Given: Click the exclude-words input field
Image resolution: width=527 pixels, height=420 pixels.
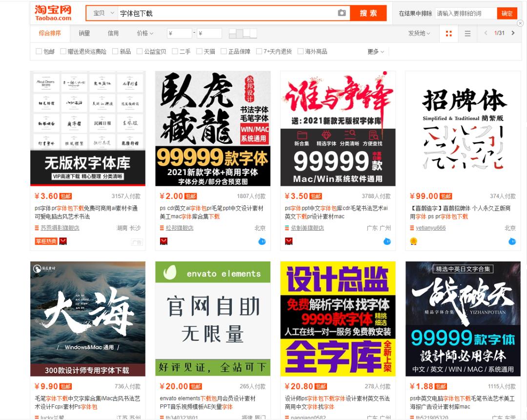Looking at the screenshot, I should [x=464, y=13].
